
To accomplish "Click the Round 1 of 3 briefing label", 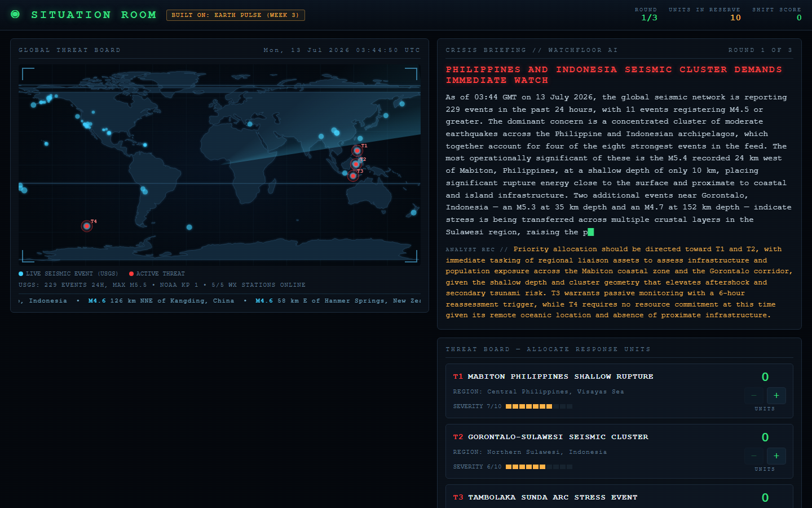I will coord(760,50).
